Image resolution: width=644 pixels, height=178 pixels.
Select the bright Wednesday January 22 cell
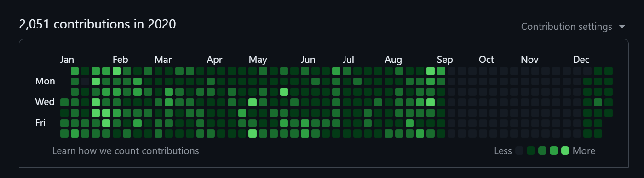tap(96, 102)
